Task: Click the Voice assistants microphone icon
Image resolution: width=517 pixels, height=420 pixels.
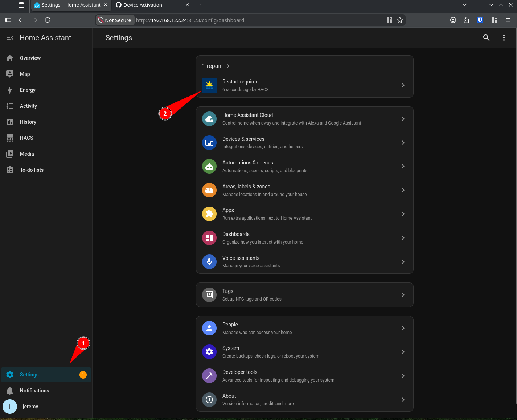Action: [x=209, y=262]
